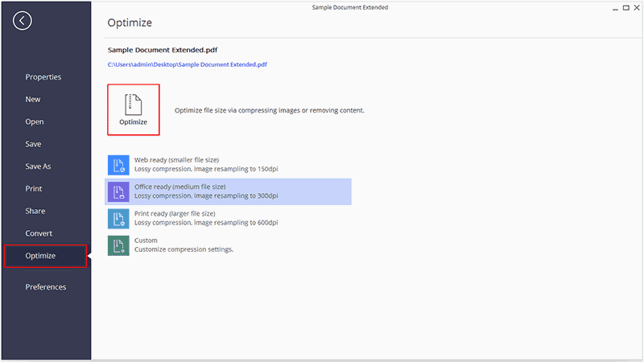Click Save in the sidebar
Screen dimensions: 644x362
pyautogui.click(x=33, y=144)
